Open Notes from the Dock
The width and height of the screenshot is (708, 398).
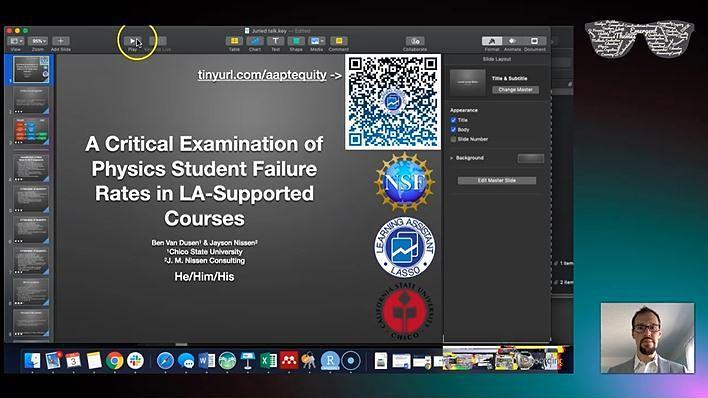[x=94, y=361]
